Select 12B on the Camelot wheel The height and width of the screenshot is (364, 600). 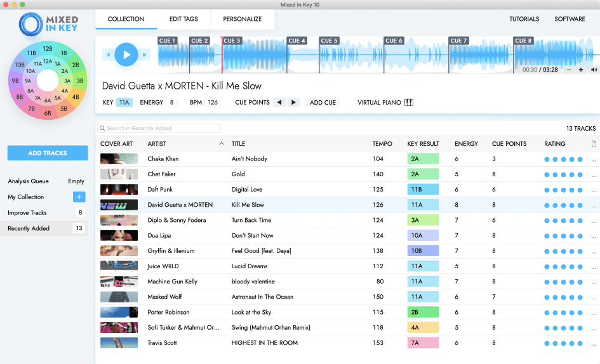pos(48,49)
